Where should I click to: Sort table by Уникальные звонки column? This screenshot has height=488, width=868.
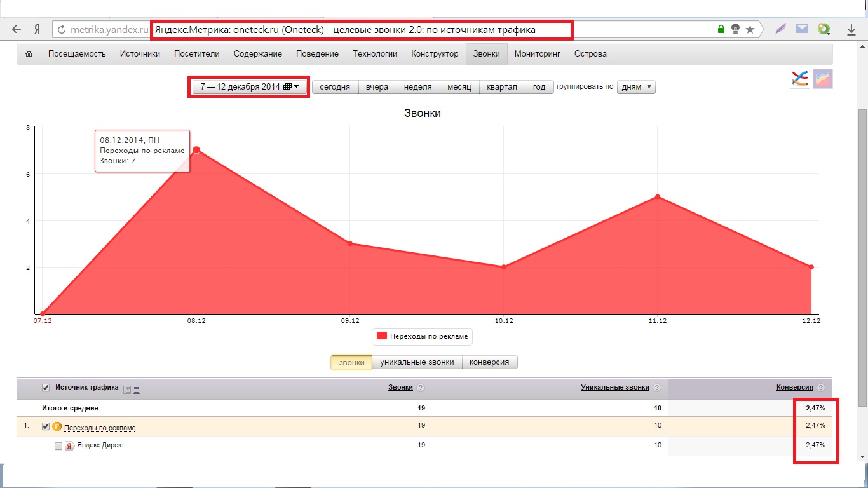point(615,388)
